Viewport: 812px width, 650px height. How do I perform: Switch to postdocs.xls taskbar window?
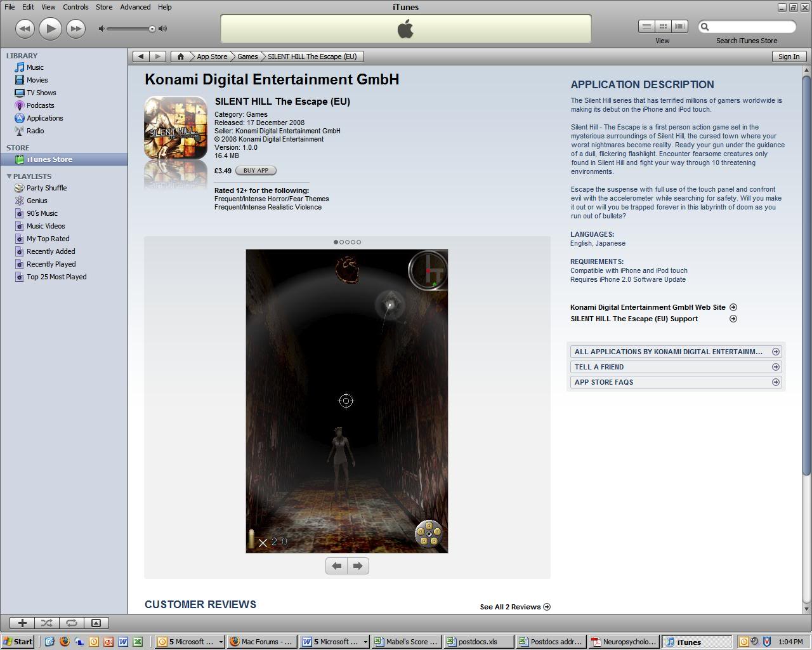click(x=479, y=642)
